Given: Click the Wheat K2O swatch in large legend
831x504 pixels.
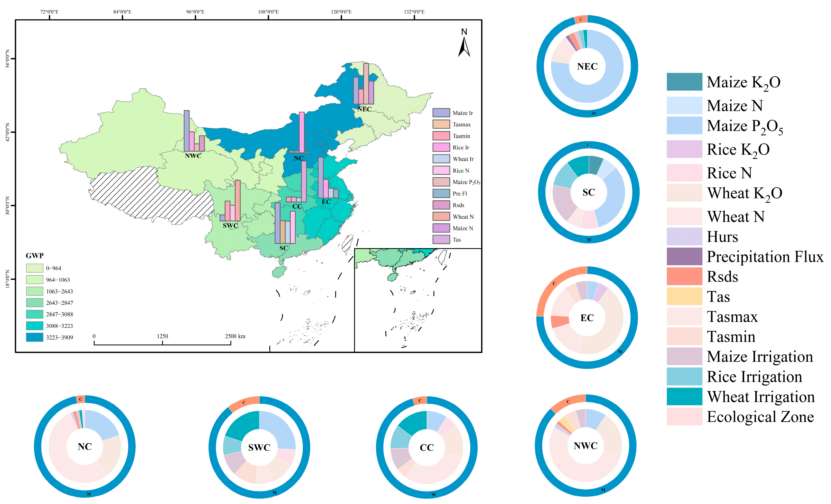Looking at the screenshot, I should click(684, 193).
